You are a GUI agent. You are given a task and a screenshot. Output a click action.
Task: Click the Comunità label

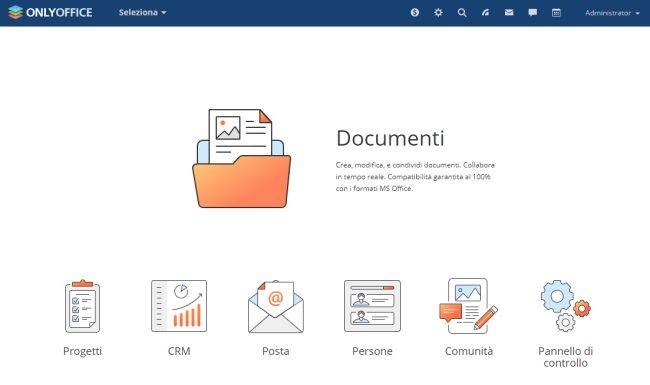coord(469,351)
